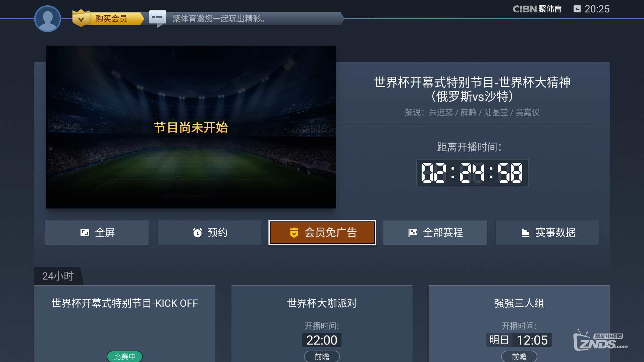Open the 赛事数据 match data

tap(547, 233)
